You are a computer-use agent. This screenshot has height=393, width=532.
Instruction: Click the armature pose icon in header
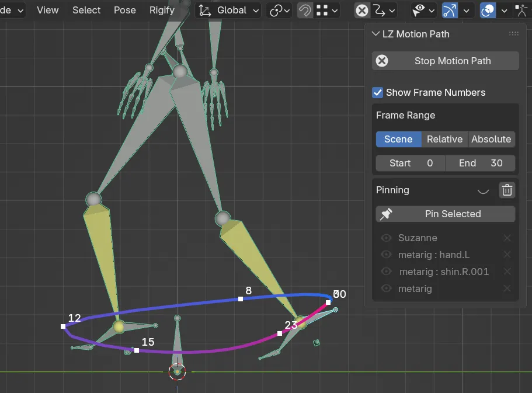coord(521,11)
